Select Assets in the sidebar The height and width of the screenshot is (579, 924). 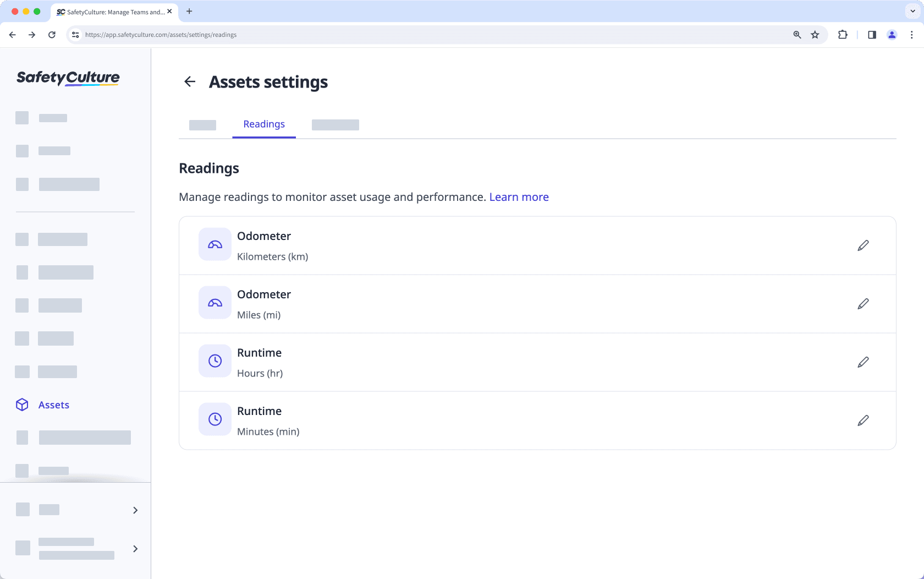point(53,405)
